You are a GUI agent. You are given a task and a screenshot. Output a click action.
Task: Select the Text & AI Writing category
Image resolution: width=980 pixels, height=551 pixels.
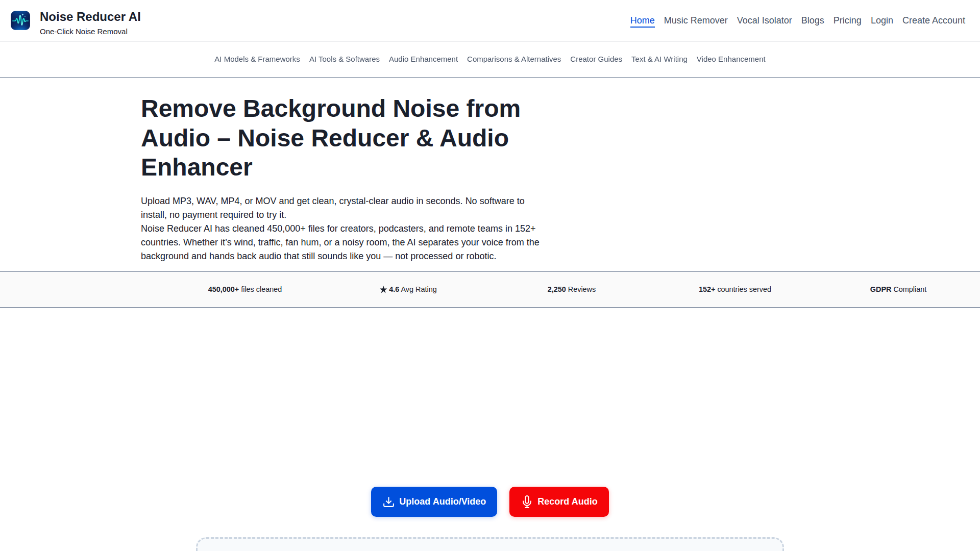659,59
